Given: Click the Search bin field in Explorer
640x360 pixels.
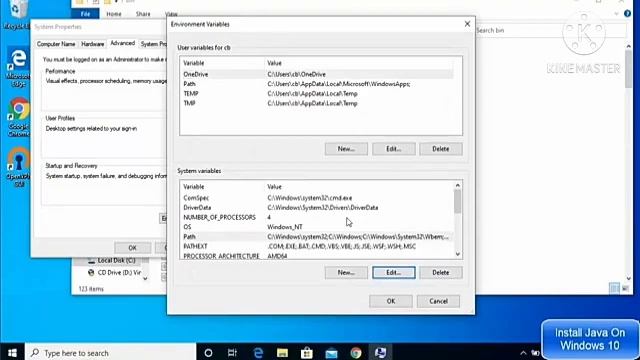Looking at the screenshot, I should 550,30.
